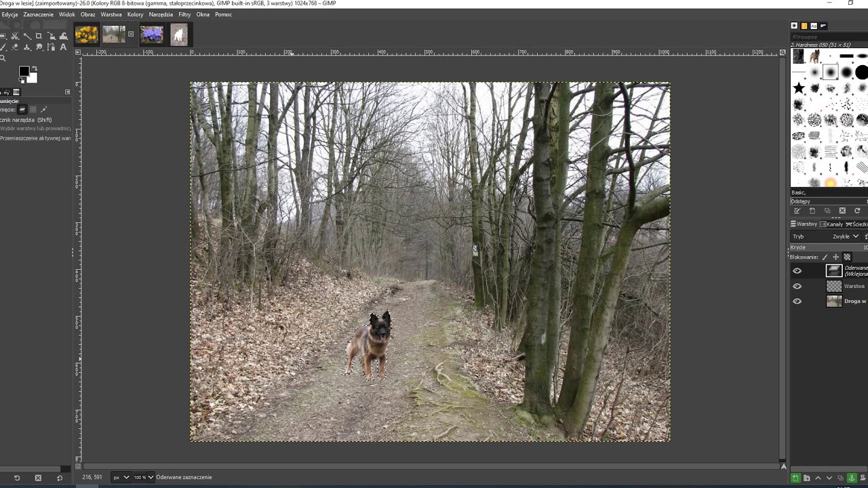The image size is (868, 488).
Task: Select the Eraser tool
Action: (15, 47)
